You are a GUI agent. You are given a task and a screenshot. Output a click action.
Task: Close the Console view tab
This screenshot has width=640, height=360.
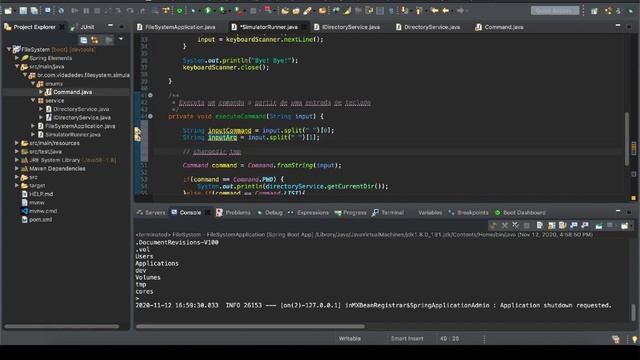point(207,213)
